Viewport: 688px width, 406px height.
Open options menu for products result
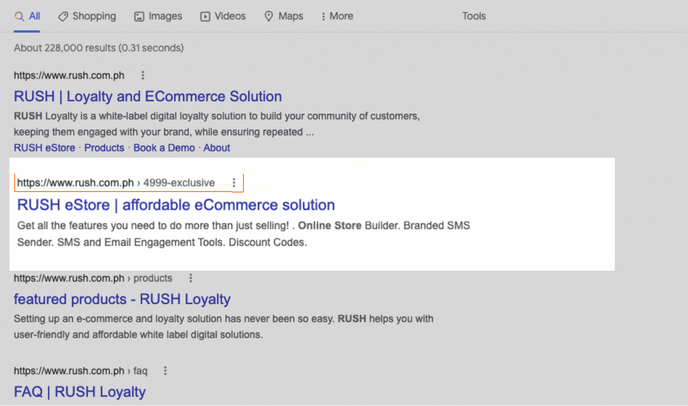pyautogui.click(x=190, y=278)
